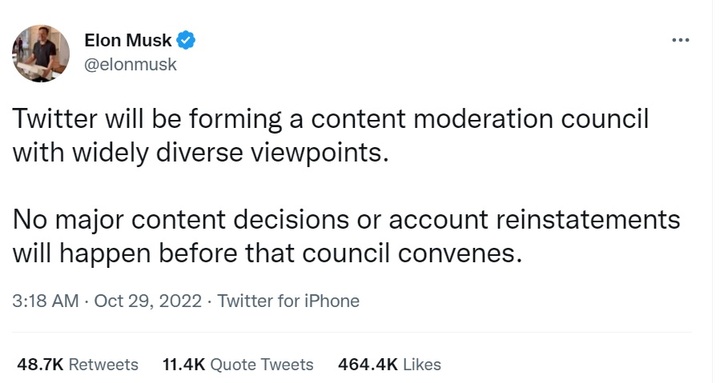Open the @elonmusk handle link
The width and height of the screenshot is (720, 383).
point(130,64)
